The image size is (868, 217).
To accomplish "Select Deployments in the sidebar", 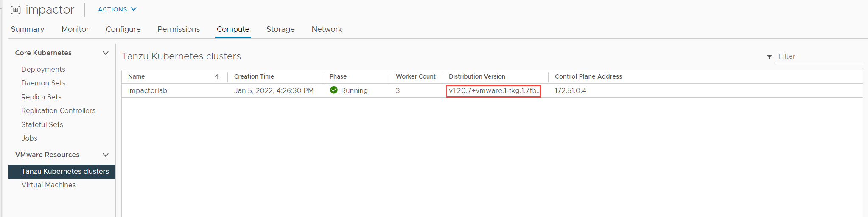I will pos(43,69).
